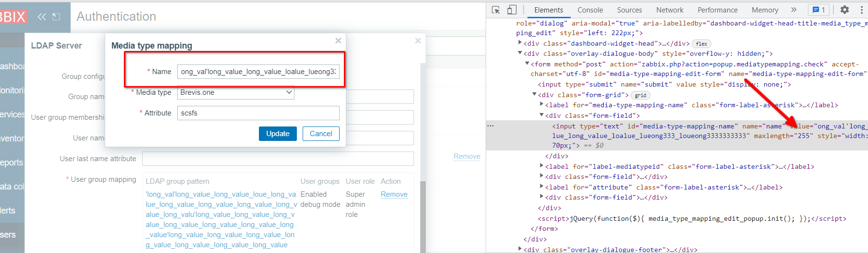Expand the dashboard-widget-head div node

click(520, 43)
